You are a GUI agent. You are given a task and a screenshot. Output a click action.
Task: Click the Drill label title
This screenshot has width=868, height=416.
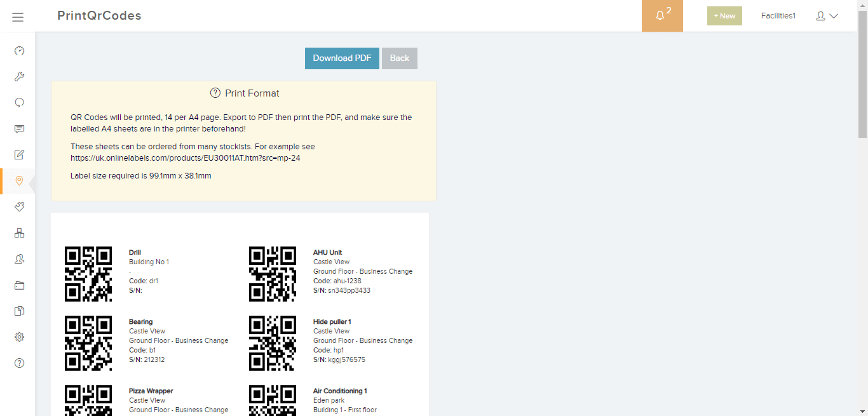[135, 252]
